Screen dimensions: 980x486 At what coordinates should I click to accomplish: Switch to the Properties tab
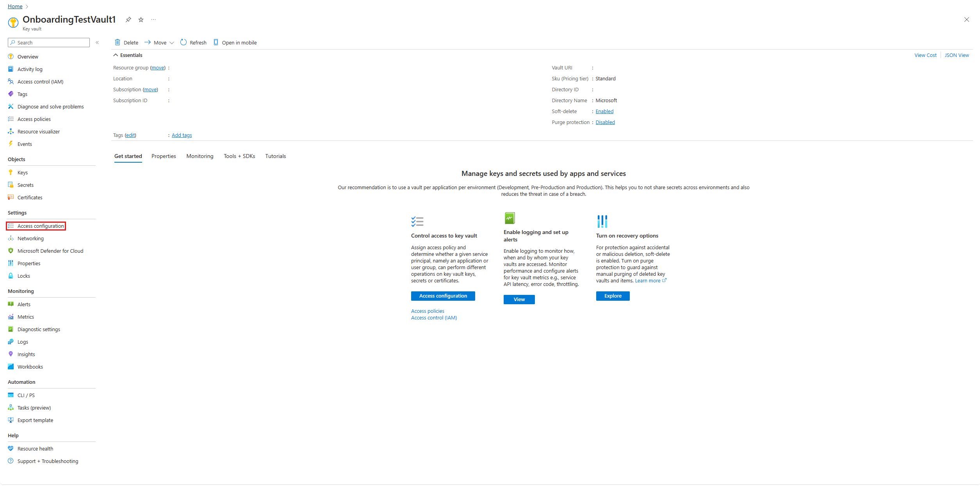tap(164, 156)
